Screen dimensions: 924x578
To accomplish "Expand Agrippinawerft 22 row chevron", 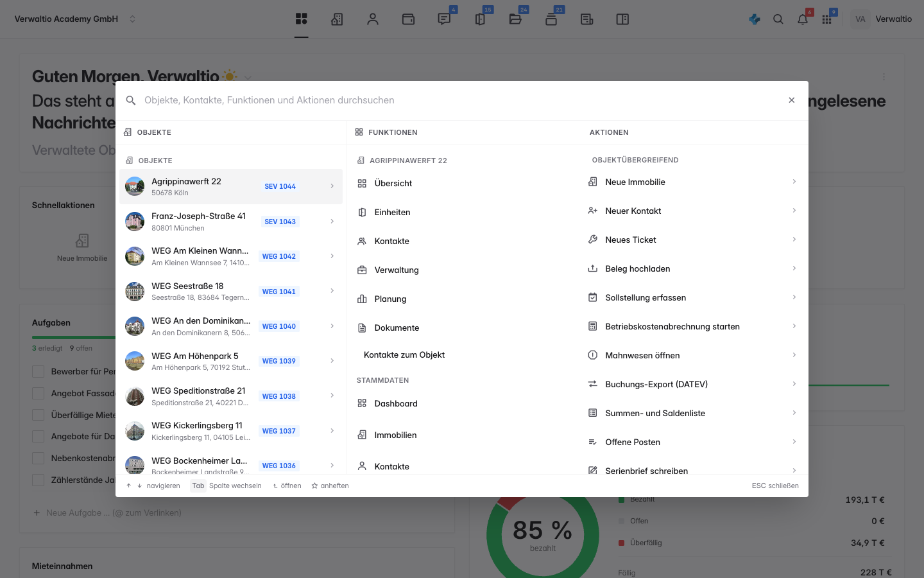I will tap(332, 186).
